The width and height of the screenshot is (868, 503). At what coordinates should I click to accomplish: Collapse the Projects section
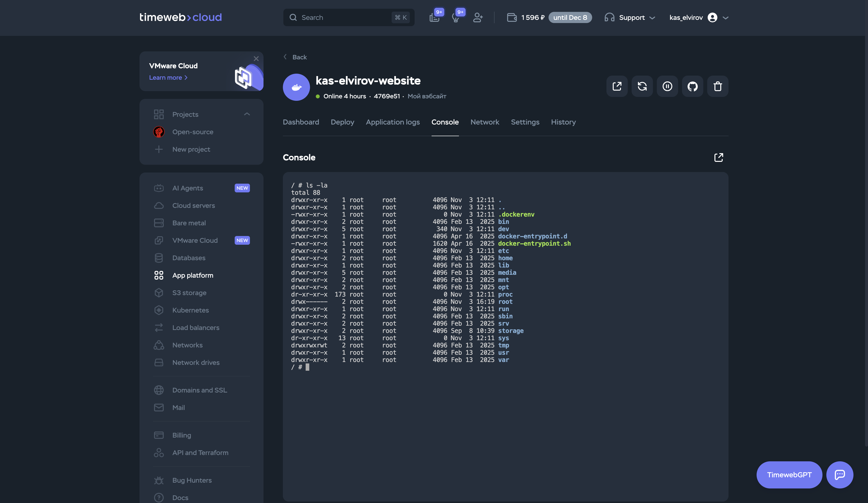coord(247,114)
